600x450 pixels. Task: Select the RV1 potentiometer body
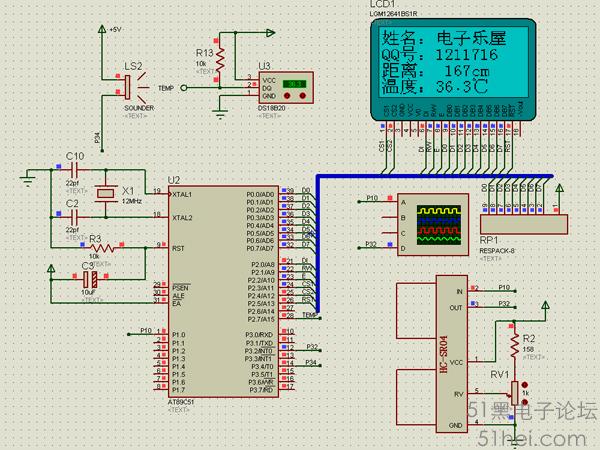pyautogui.click(x=515, y=393)
